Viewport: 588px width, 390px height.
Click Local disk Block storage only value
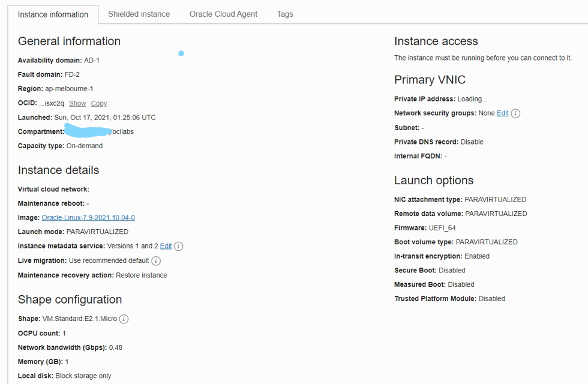pos(83,376)
